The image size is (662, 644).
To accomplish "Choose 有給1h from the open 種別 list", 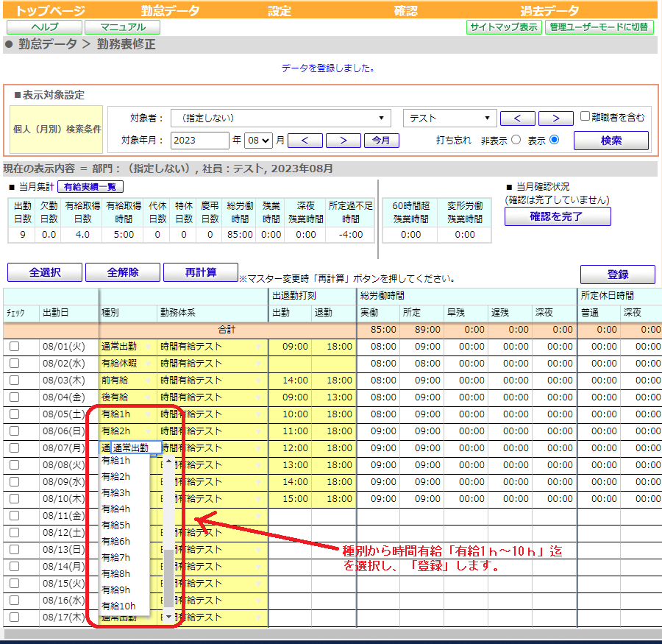I will point(124,460).
